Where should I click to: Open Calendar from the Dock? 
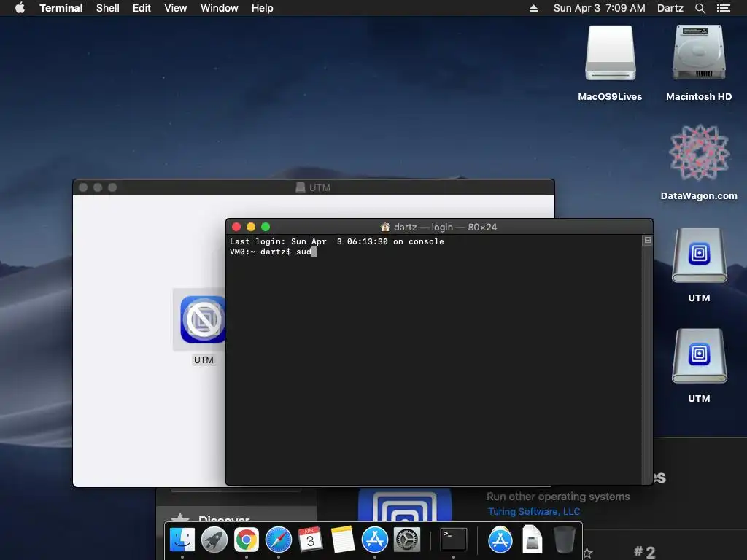click(x=311, y=540)
